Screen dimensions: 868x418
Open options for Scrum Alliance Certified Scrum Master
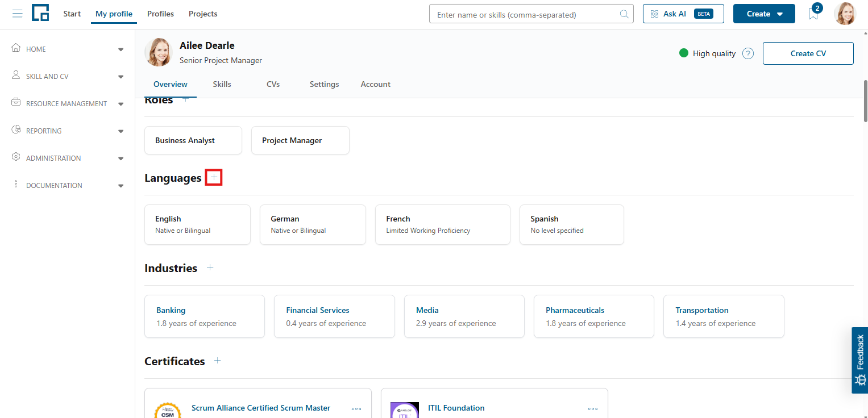(x=356, y=408)
